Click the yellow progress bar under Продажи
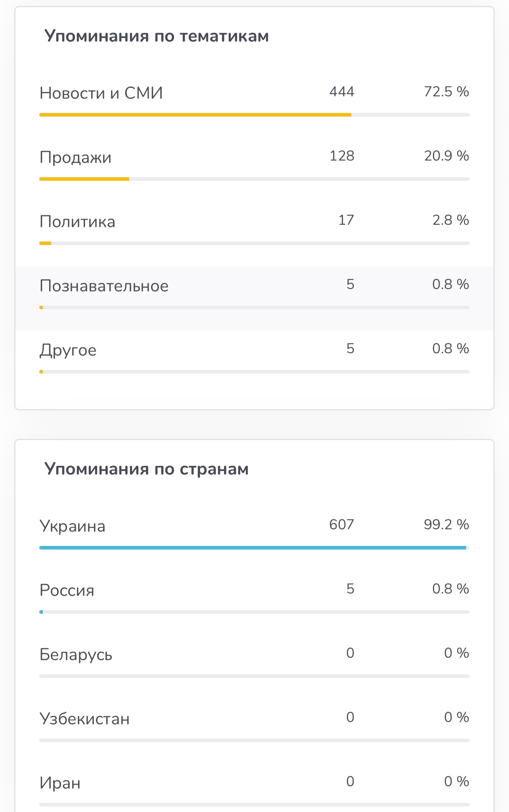The width and height of the screenshot is (509, 812). [84, 179]
